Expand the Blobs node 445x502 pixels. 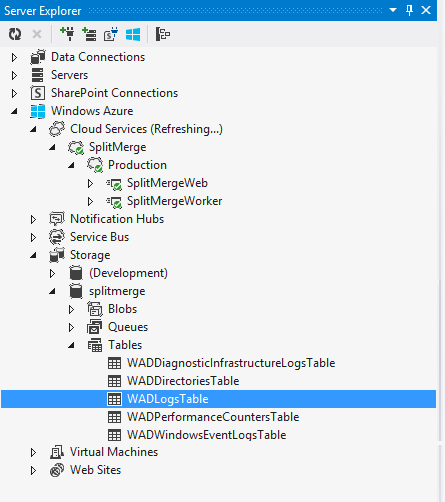click(x=71, y=309)
